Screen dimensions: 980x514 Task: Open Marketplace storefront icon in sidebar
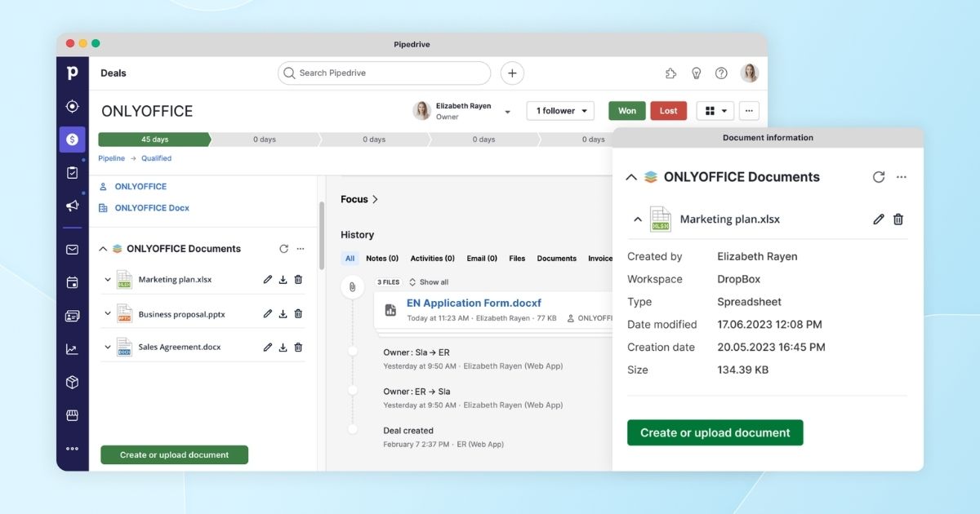[x=72, y=415]
